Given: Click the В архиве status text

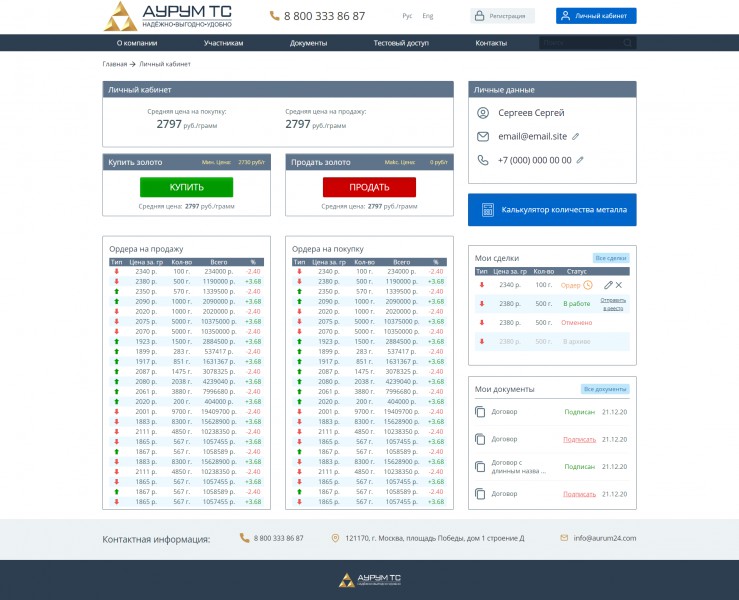Looking at the screenshot, I should pos(576,342).
